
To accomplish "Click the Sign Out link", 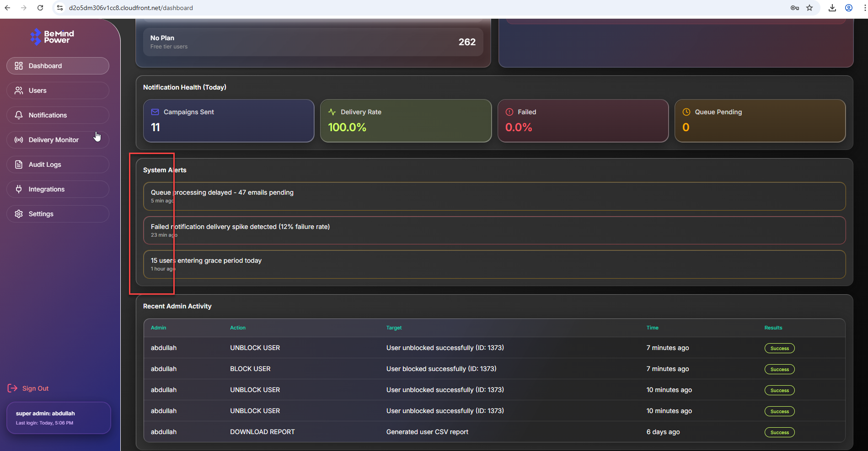I will pos(35,388).
